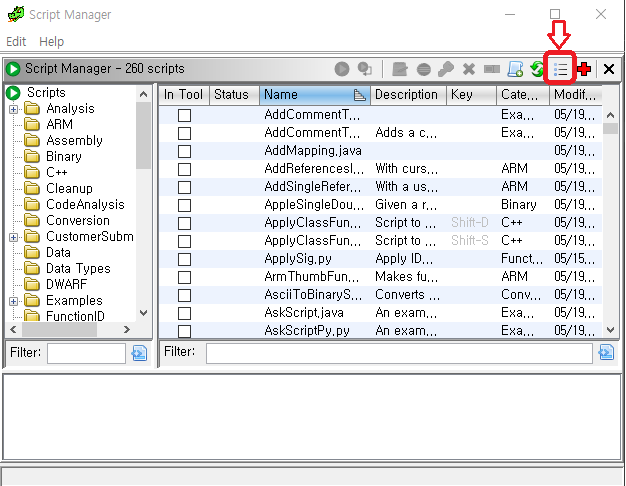Click the red plus Help icon
Image resolution: width=626 pixels, height=486 pixels.
[584, 69]
